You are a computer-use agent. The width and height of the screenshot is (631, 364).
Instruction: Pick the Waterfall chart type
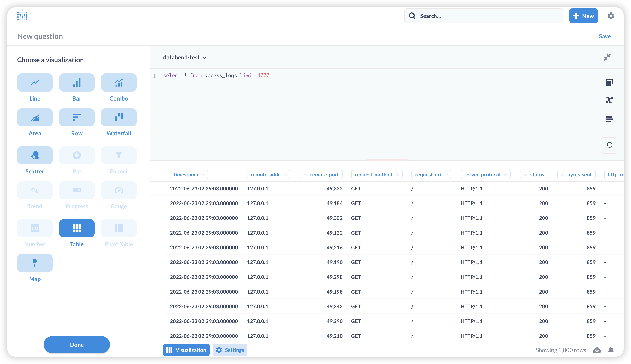(x=119, y=118)
